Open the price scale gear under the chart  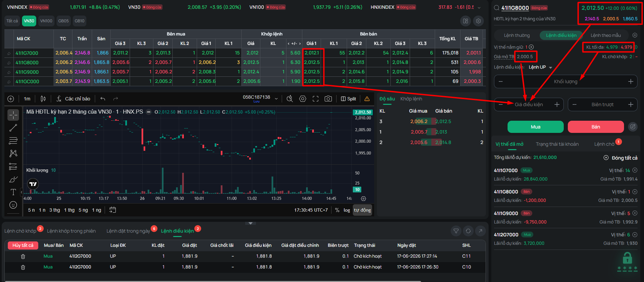363,199
